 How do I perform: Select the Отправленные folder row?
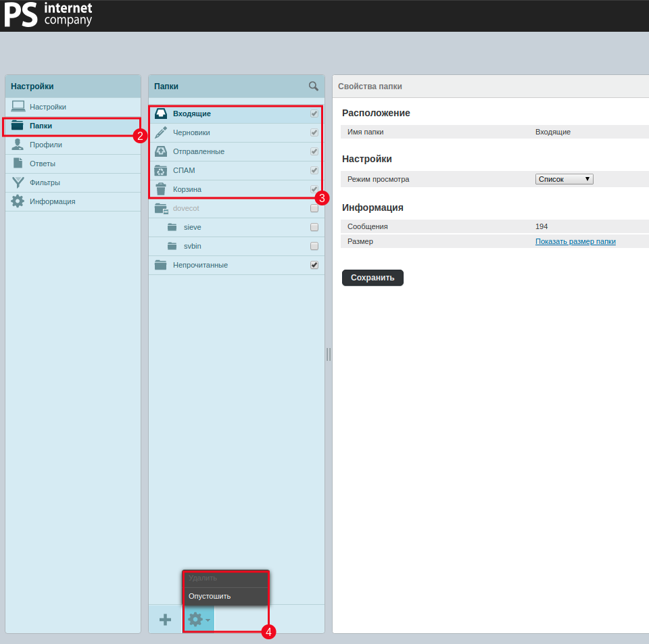pyautogui.click(x=237, y=152)
